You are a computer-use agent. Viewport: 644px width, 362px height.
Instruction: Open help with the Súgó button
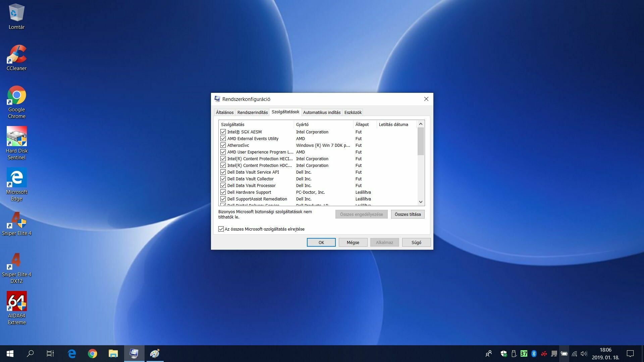pyautogui.click(x=416, y=242)
